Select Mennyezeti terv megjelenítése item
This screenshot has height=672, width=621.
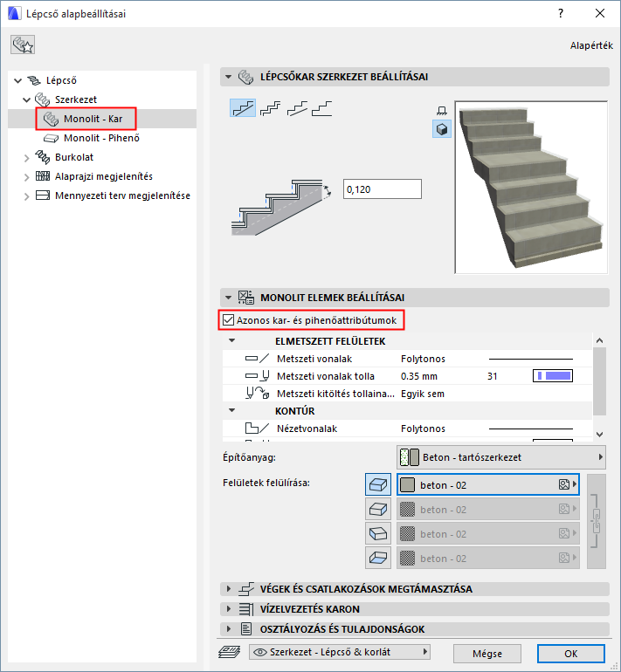122,195
